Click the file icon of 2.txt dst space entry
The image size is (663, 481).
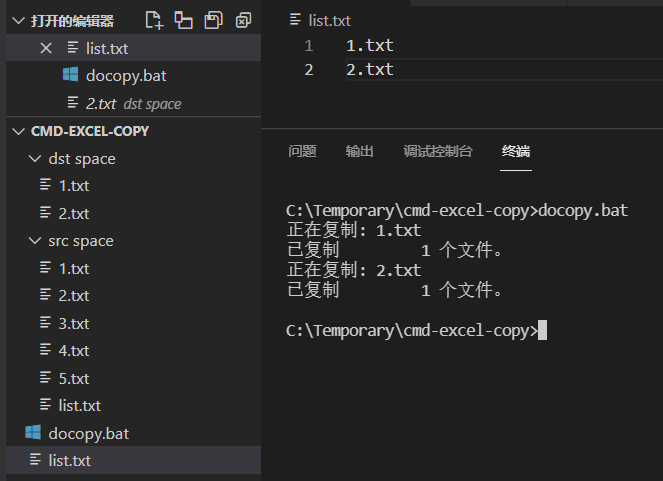[x=72, y=103]
